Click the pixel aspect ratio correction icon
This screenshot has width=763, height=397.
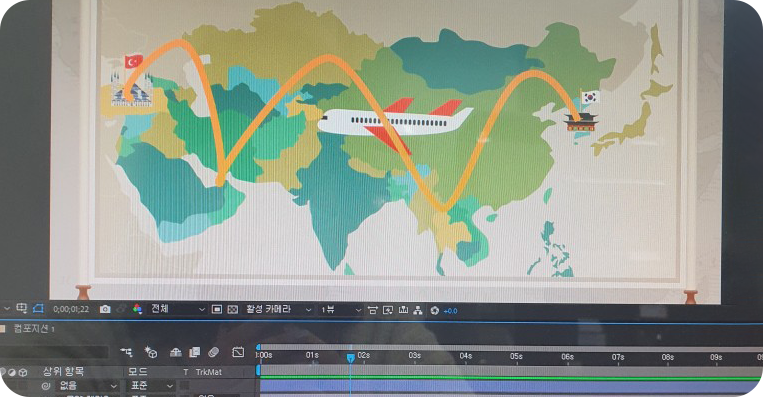point(372,310)
